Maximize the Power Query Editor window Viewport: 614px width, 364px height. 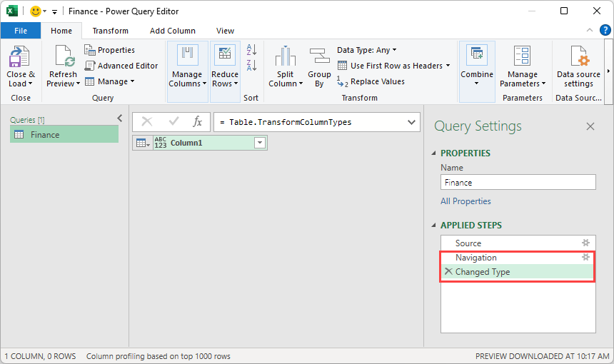(564, 11)
